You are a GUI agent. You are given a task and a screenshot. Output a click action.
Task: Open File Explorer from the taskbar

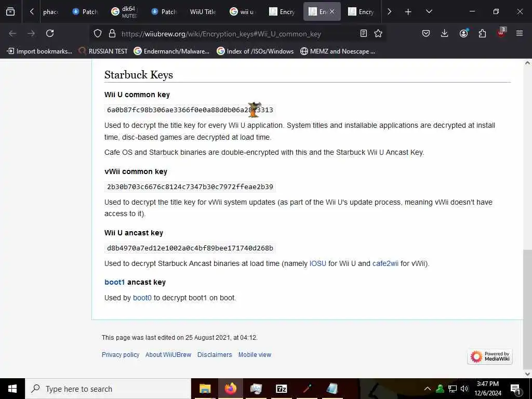click(205, 389)
